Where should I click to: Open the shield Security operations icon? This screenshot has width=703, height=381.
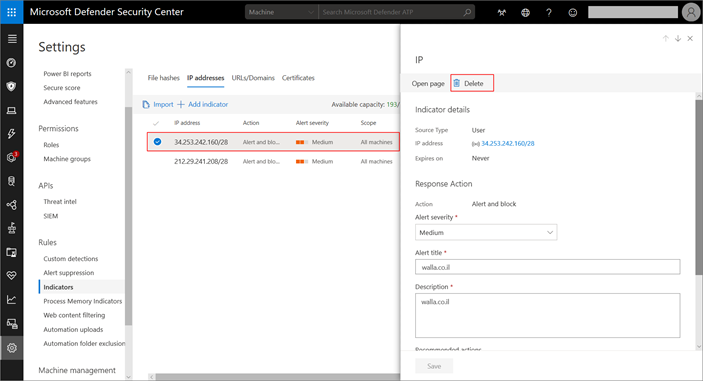[12, 86]
